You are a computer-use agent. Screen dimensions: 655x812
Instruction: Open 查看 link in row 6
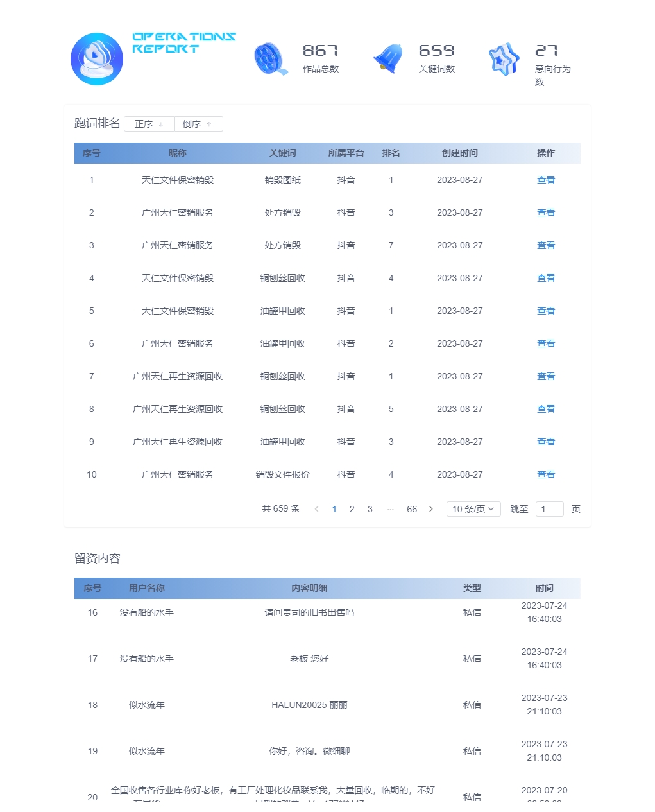546,343
